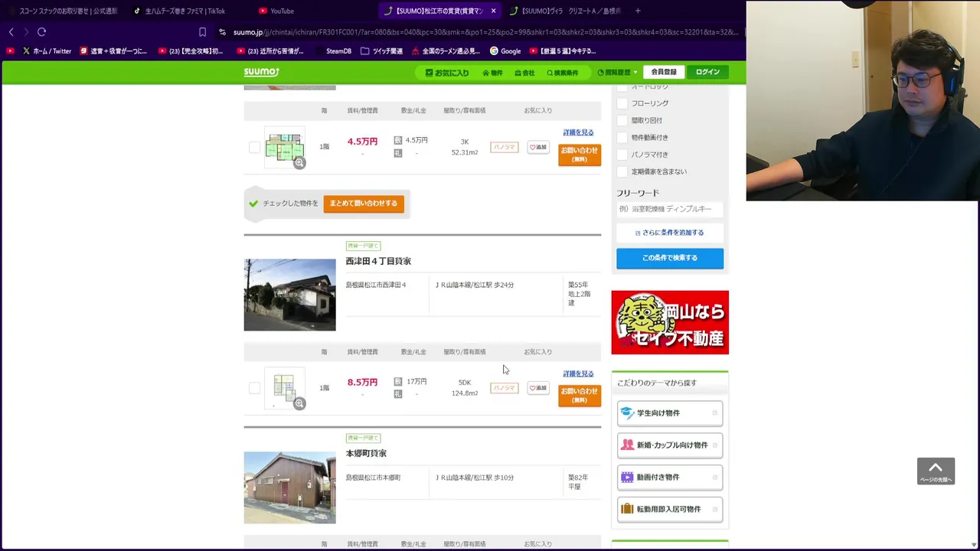Reload the page with the refresh icon

coord(41,32)
